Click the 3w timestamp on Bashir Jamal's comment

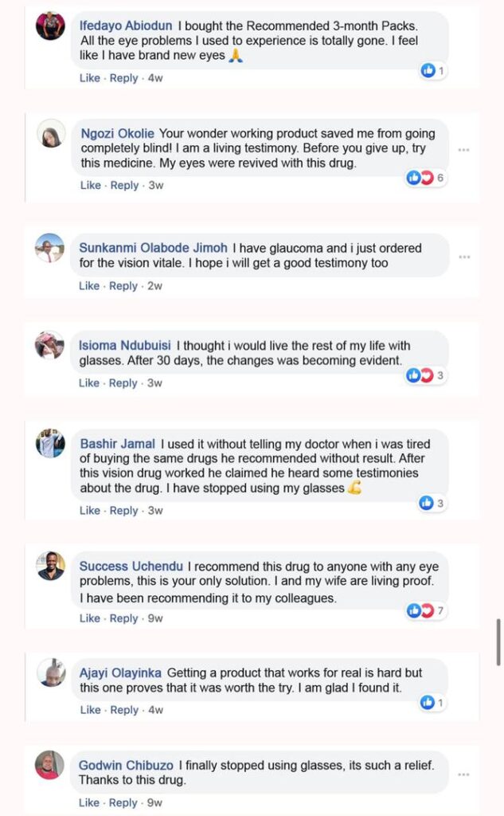point(156,511)
